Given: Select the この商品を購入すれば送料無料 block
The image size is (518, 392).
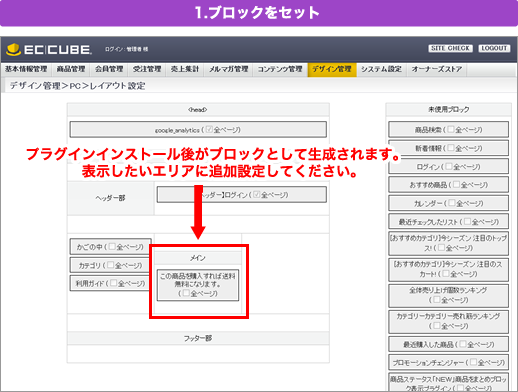Looking at the screenshot, I should click(x=198, y=285).
